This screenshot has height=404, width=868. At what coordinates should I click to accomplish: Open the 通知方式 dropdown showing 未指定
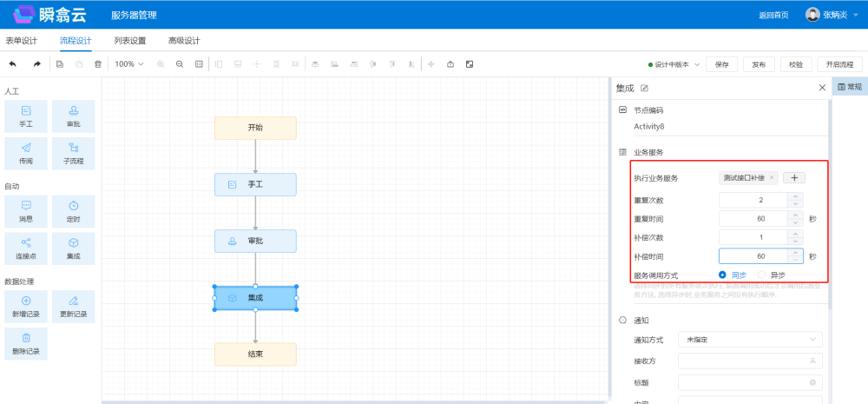click(750, 339)
